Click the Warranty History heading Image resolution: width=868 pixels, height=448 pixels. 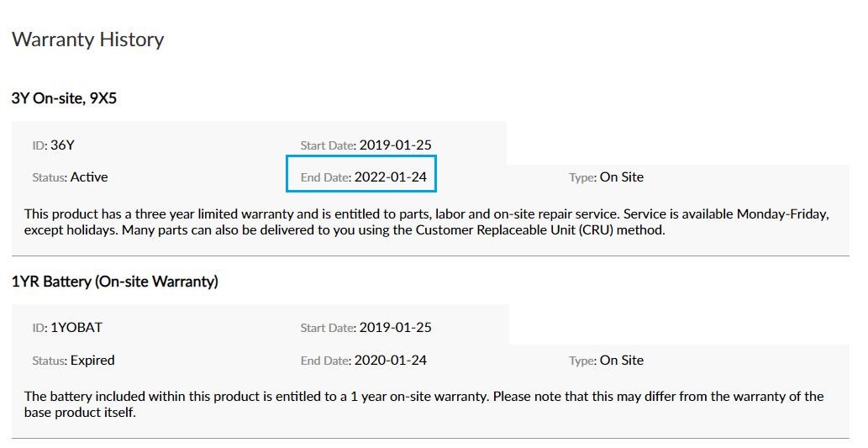click(x=87, y=40)
